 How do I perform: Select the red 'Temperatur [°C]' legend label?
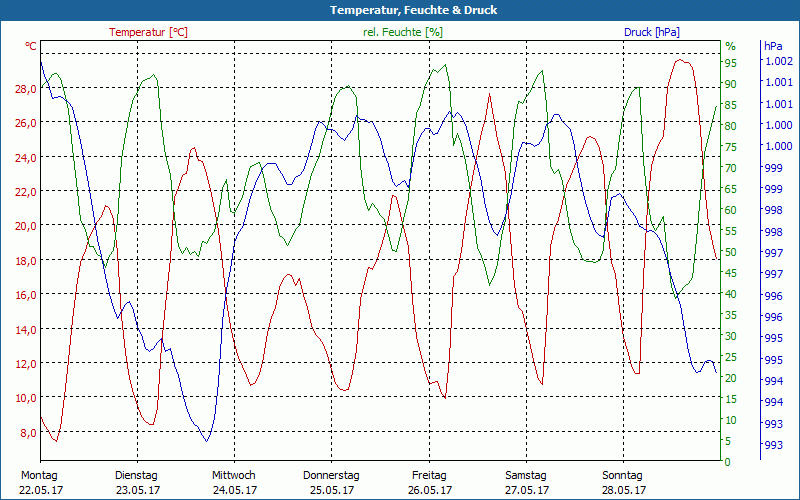point(148,32)
